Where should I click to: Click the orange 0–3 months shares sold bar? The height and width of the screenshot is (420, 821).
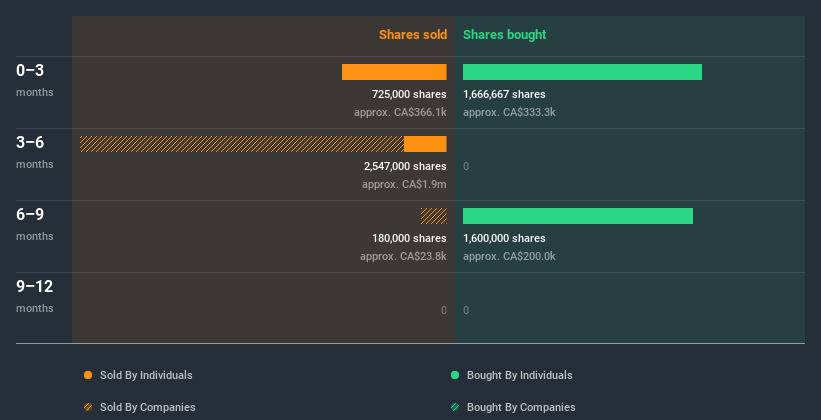(394, 72)
